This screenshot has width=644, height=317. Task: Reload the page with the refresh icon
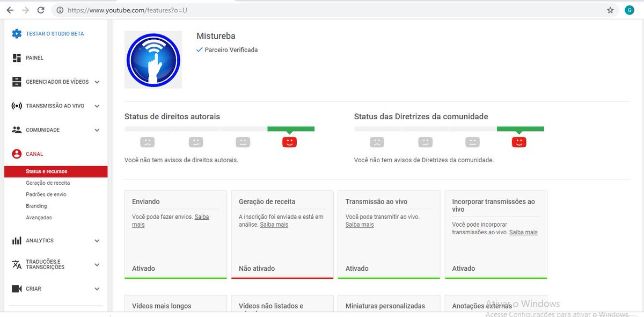(x=41, y=10)
